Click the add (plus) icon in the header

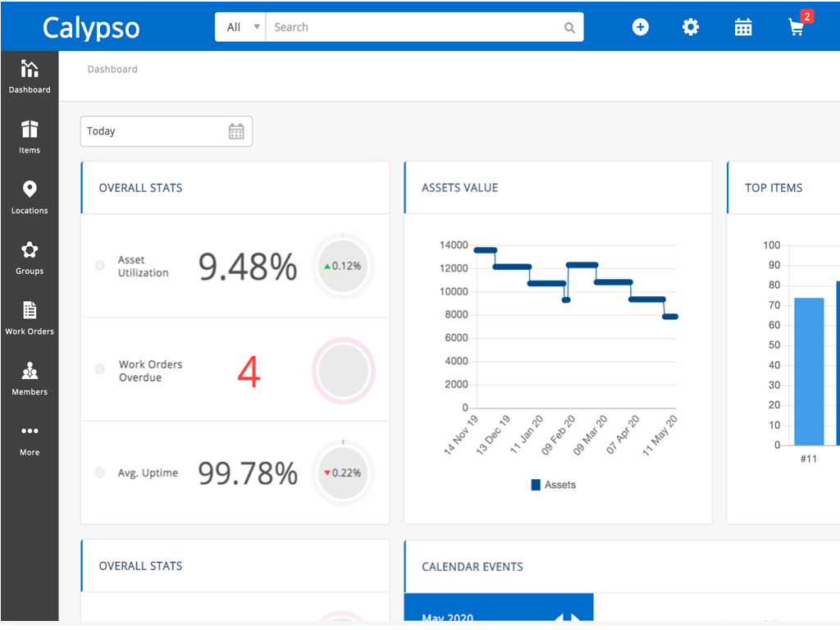640,27
